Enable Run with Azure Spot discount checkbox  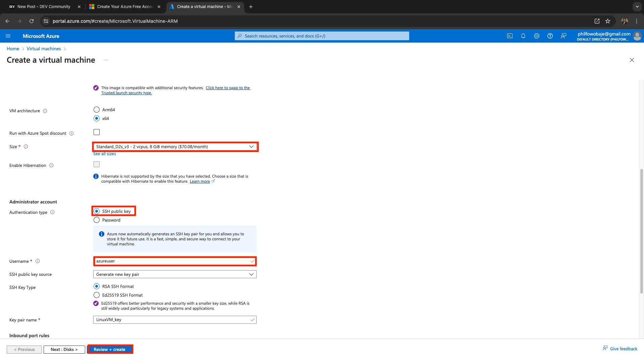pyautogui.click(x=97, y=132)
